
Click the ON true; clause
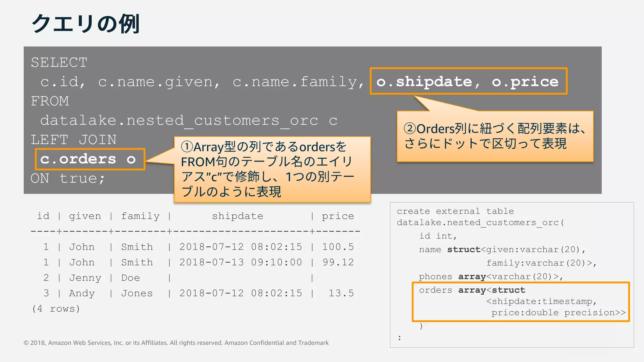(x=68, y=178)
